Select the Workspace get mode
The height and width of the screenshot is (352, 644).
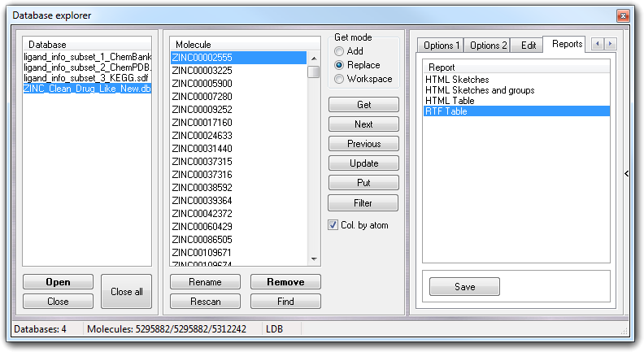click(x=339, y=79)
